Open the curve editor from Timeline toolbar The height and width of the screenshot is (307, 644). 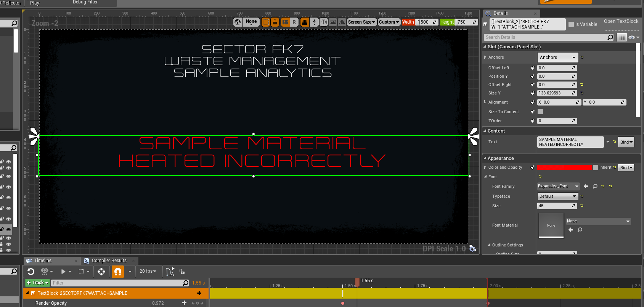point(170,272)
